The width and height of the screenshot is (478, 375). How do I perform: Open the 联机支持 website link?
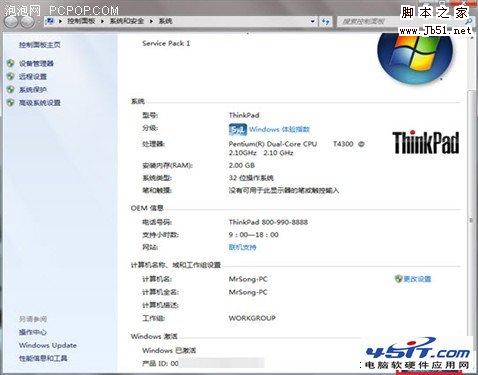coord(242,247)
